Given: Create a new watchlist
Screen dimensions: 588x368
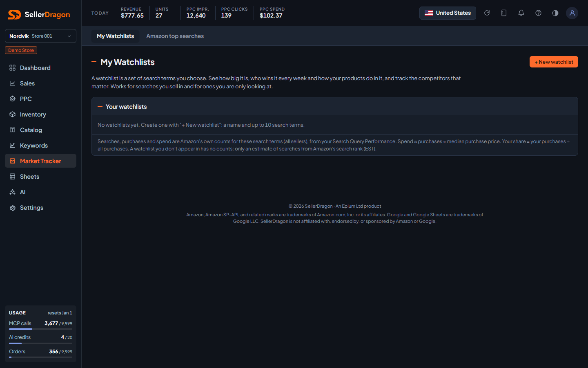Looking at the screenshot, I should tap(554, 62).
